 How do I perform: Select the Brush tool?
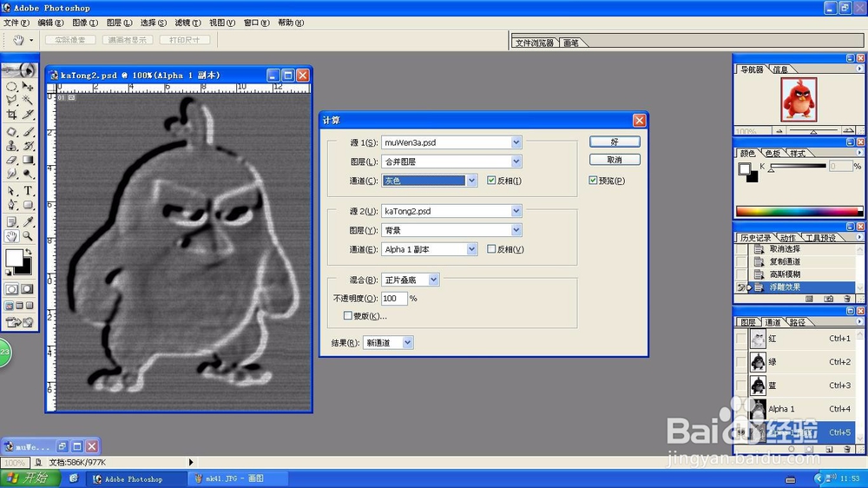click(x=28, y=132)
